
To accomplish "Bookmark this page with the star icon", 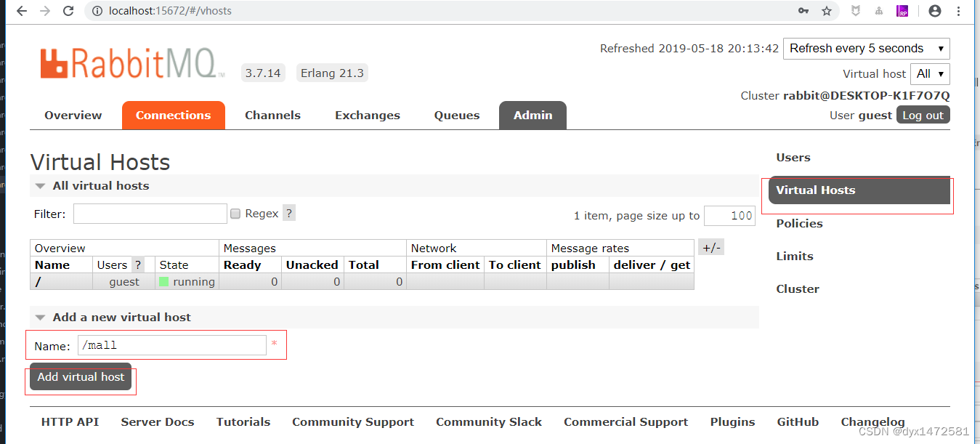I will 827,11.
